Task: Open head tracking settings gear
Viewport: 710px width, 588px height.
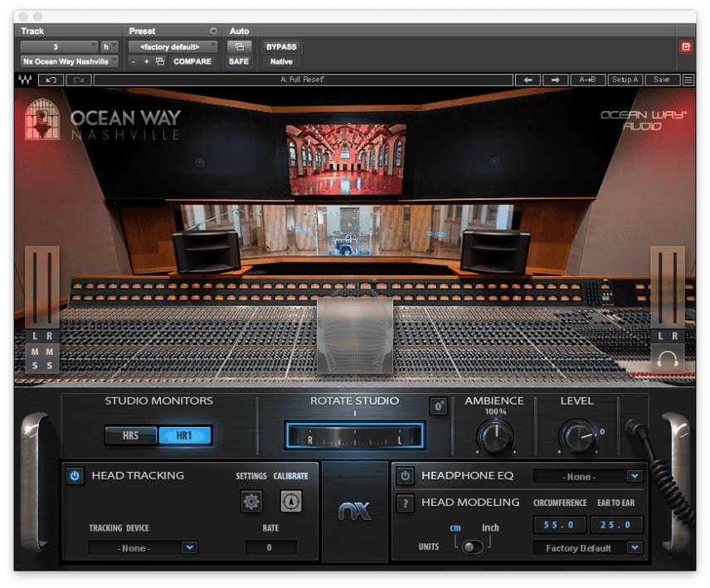Action: pos(251,501)
